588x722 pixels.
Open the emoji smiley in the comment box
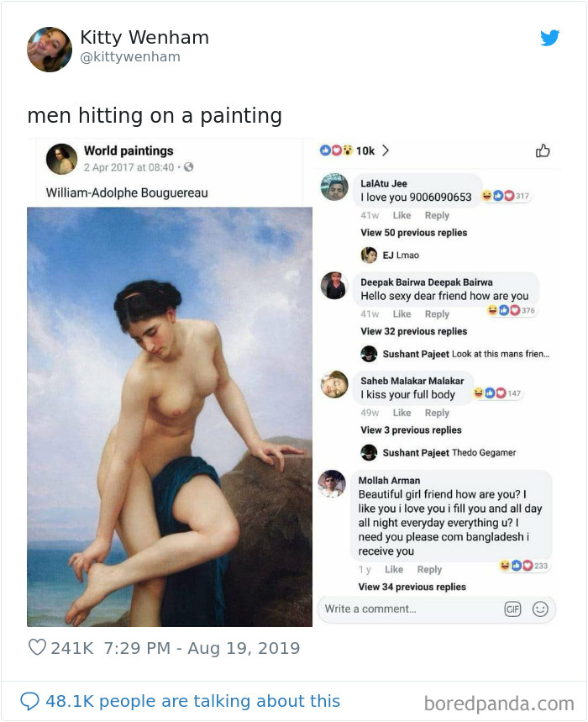[538, 609]
